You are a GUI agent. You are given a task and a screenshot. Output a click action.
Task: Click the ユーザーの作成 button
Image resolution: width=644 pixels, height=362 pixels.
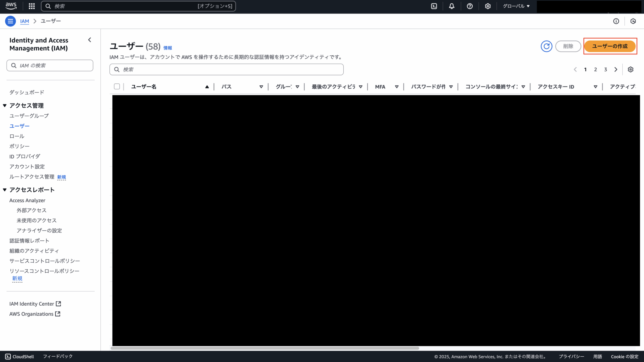(610, 46)
